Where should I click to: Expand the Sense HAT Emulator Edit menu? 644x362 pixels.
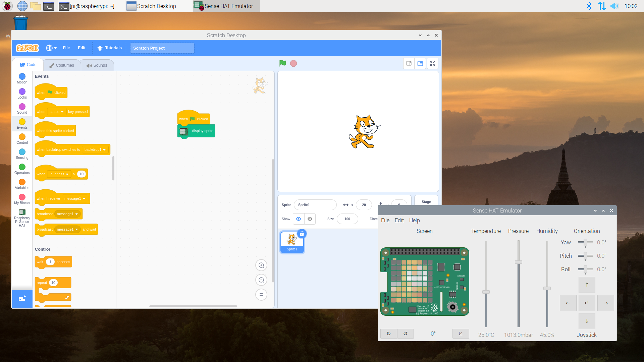coord(398,220)
